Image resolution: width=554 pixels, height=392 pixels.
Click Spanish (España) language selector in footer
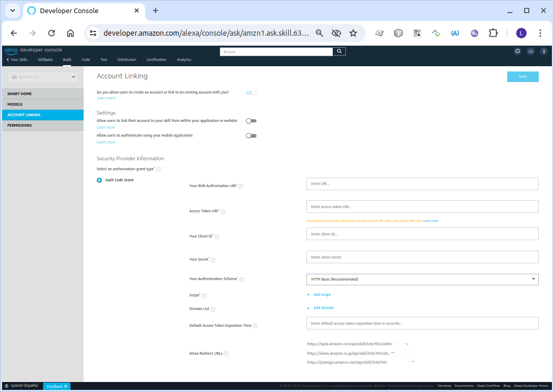point(21,386)
